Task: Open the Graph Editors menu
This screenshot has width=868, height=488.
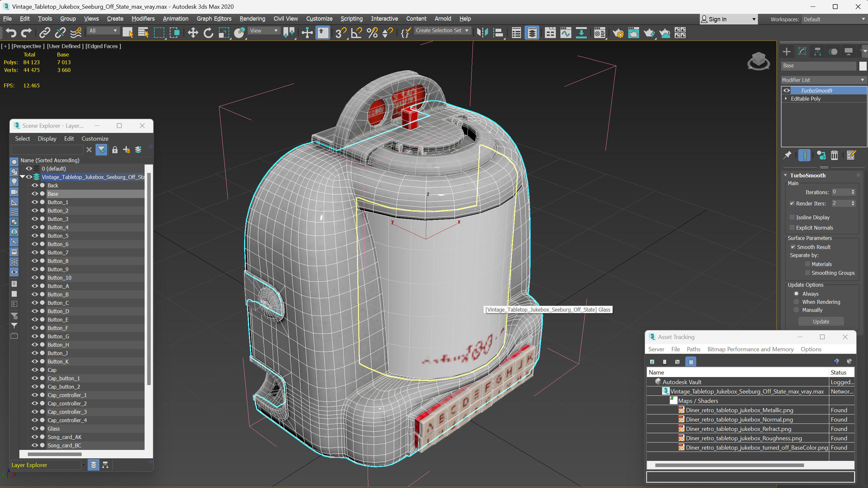Action: pos(214,18)
